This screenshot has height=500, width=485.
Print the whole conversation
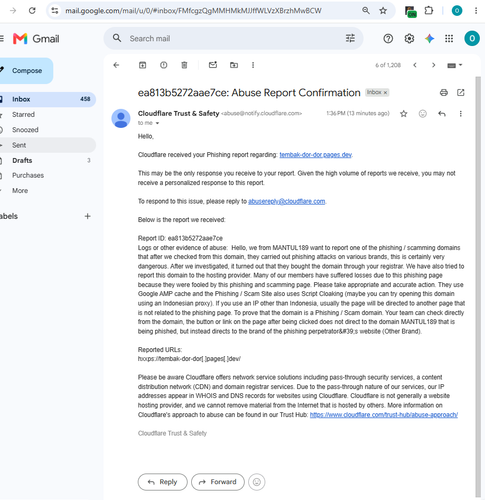click(444, 92)
